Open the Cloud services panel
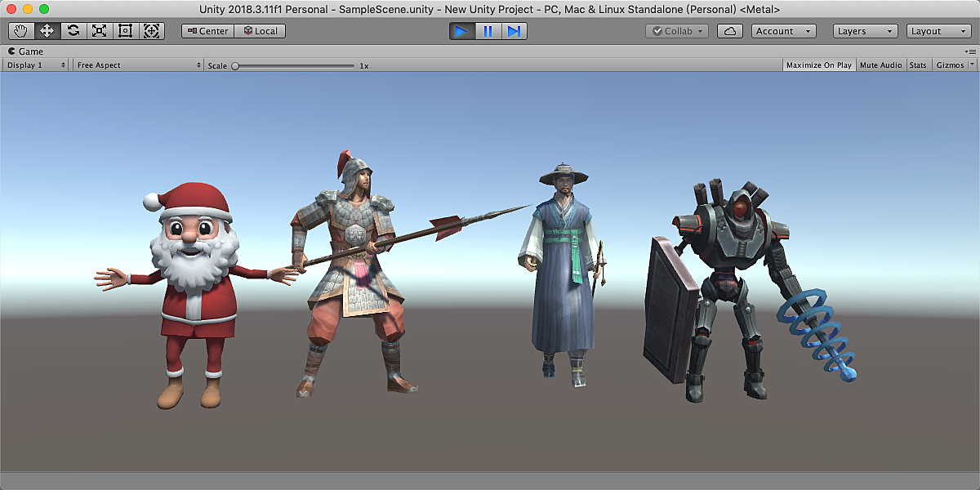This screenshot has width=980, height=490. pos(730,31)
